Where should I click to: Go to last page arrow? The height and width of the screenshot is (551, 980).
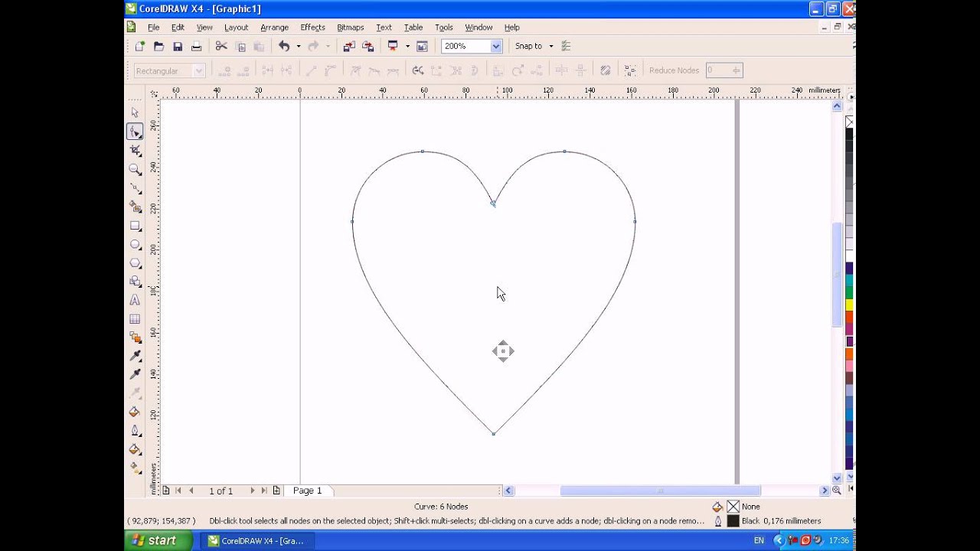click(264, 491)
